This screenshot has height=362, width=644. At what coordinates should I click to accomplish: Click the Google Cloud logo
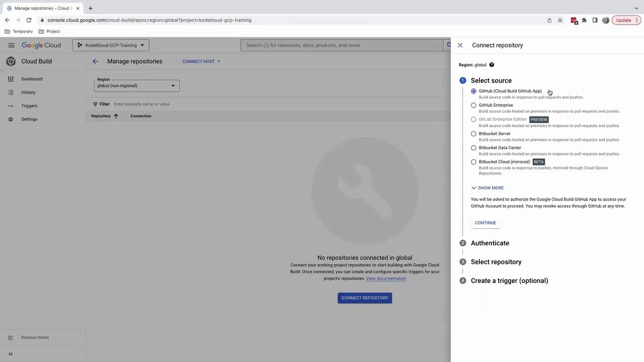pyautogui.click(x=41, y=45)
